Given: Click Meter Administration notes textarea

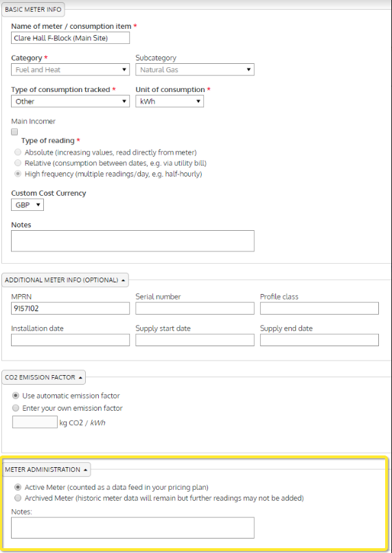Looking at the screenshot, I should pos(132,528).
